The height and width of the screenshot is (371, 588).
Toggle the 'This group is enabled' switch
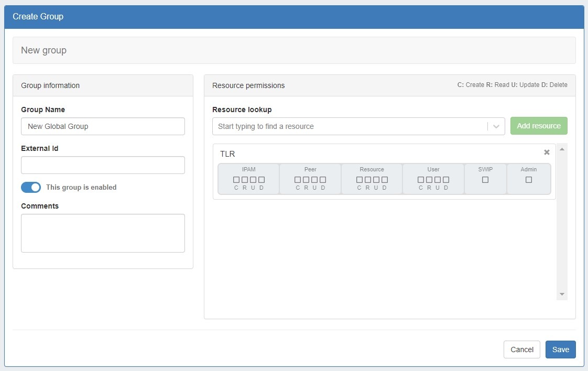point(31,188)
